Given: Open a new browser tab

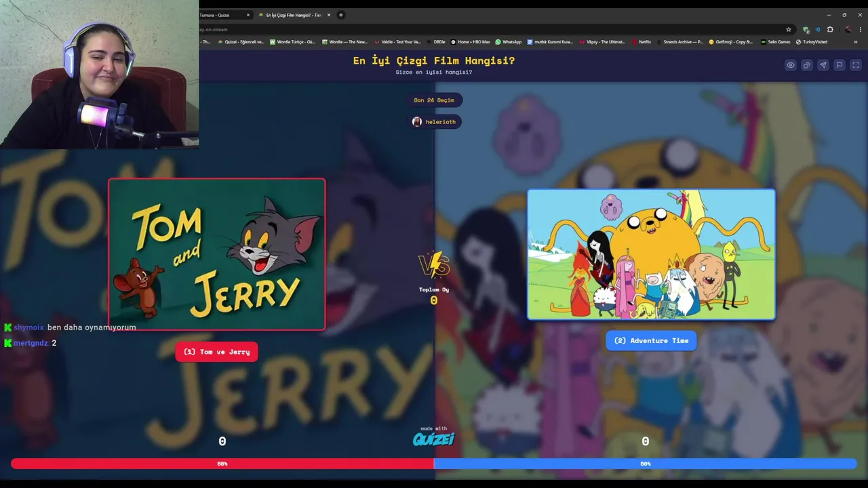Looking at the screenshot, I should (341, 15).
